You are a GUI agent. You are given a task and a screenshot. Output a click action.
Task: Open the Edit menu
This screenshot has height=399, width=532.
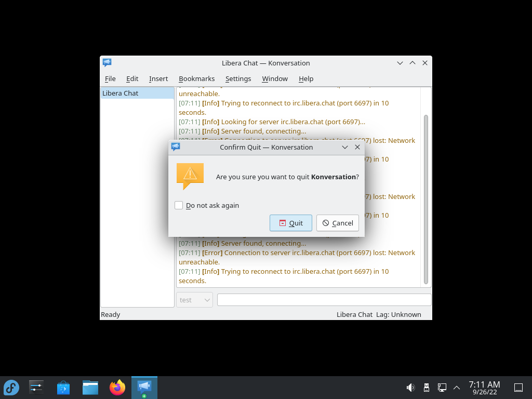coord(132,79)
